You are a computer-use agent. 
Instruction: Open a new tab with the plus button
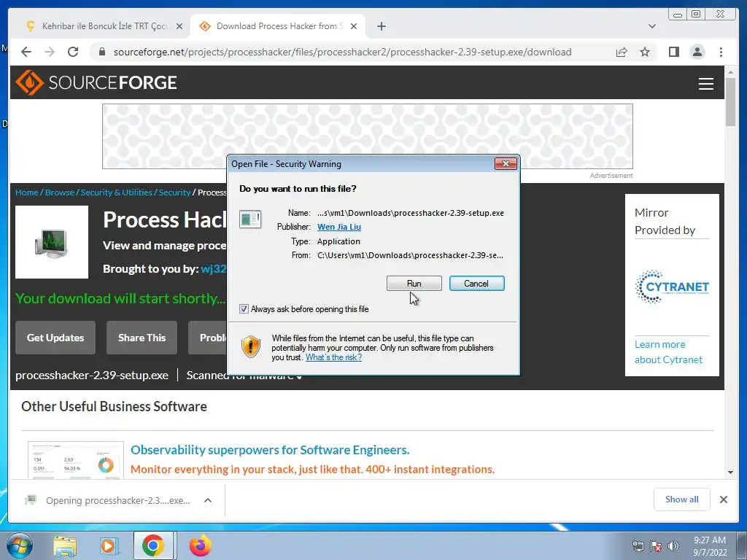coord(381,26)
